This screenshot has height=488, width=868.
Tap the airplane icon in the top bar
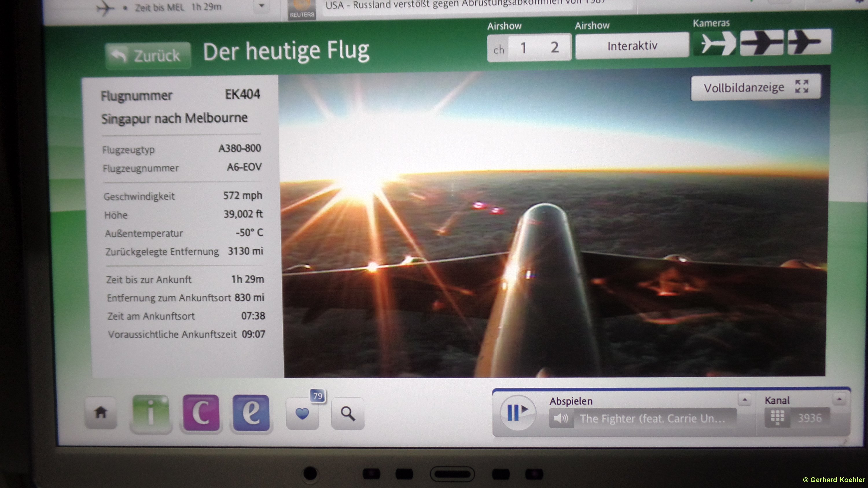click(105, 8)
